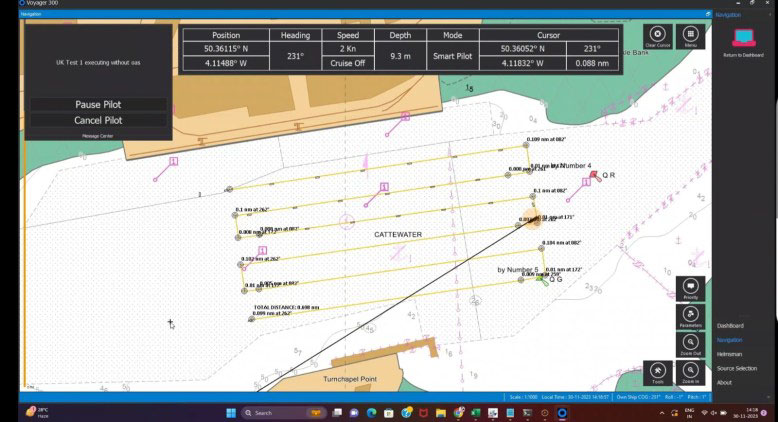Click position latitude 50.36115° N

[226, 49]
